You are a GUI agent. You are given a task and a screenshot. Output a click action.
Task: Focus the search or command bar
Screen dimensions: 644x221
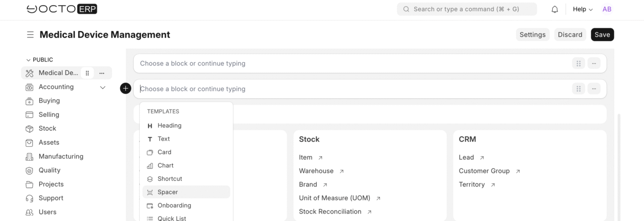[x=467, y=9]
